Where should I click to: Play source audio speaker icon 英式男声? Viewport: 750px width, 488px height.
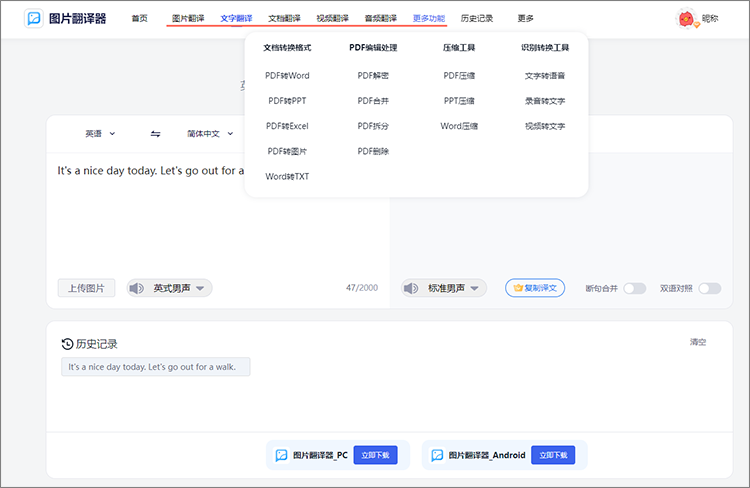(x=137, y=288)
